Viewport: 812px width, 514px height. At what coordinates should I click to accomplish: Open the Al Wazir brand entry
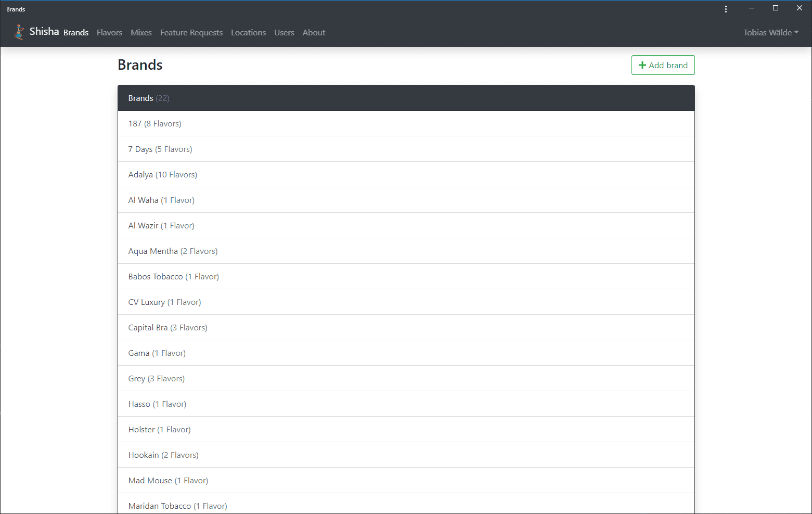406,226
